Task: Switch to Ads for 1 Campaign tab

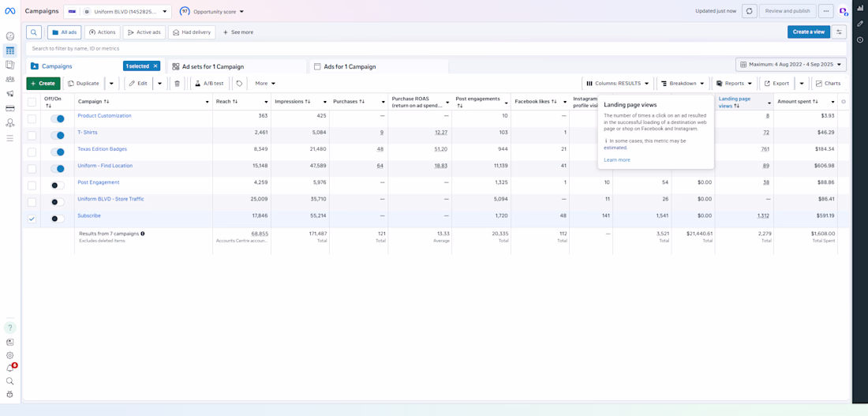Action: pyautogui.click(x=350, y=67)
